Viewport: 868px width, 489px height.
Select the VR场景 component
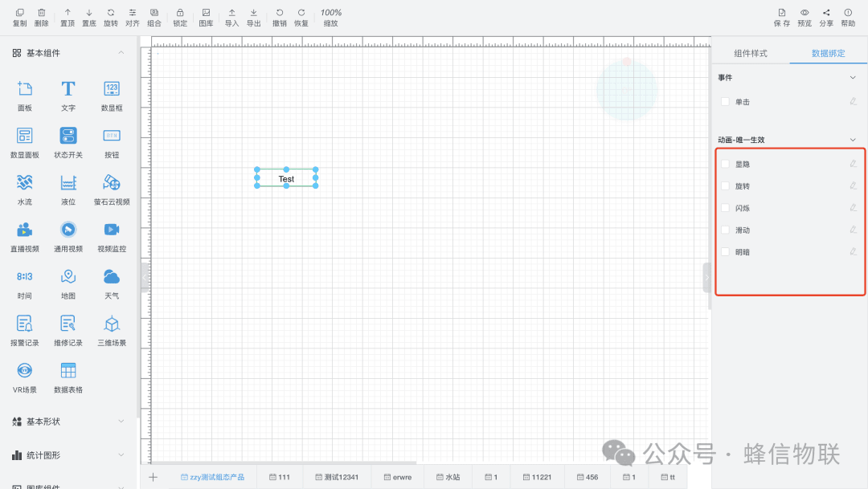coord(25,378)
